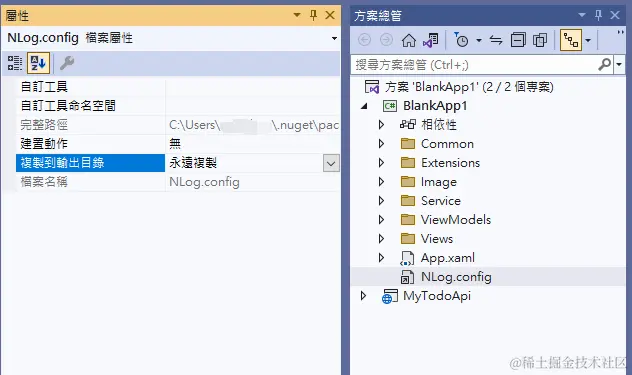Expand the Image folder
This screenshot has height=375, width=632.
point(381,181)
